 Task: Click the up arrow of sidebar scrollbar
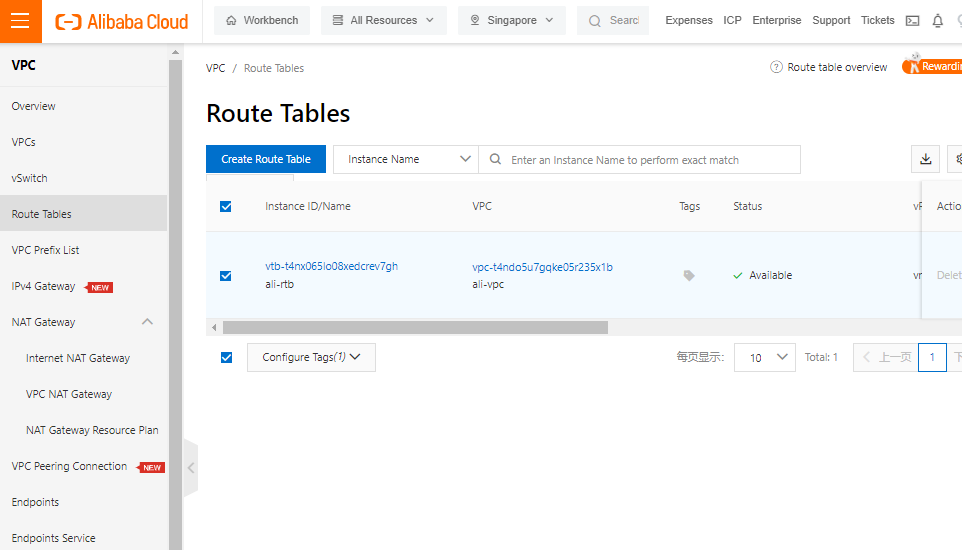(175, 52)
